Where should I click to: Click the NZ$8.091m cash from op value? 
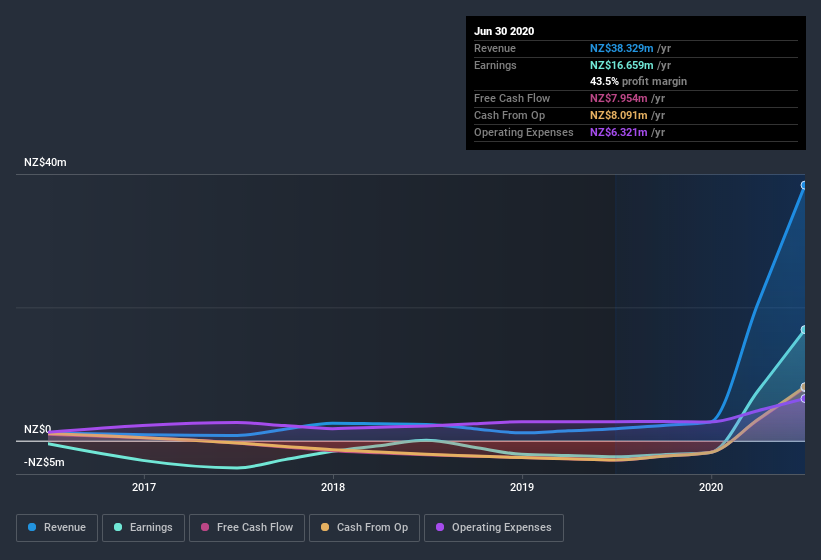[x=618, y=115]
